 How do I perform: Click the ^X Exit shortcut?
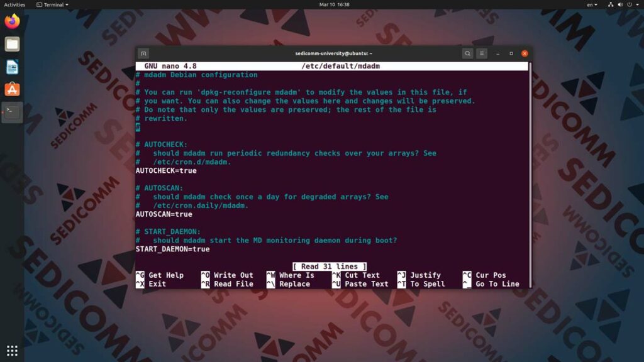point(151,283)
